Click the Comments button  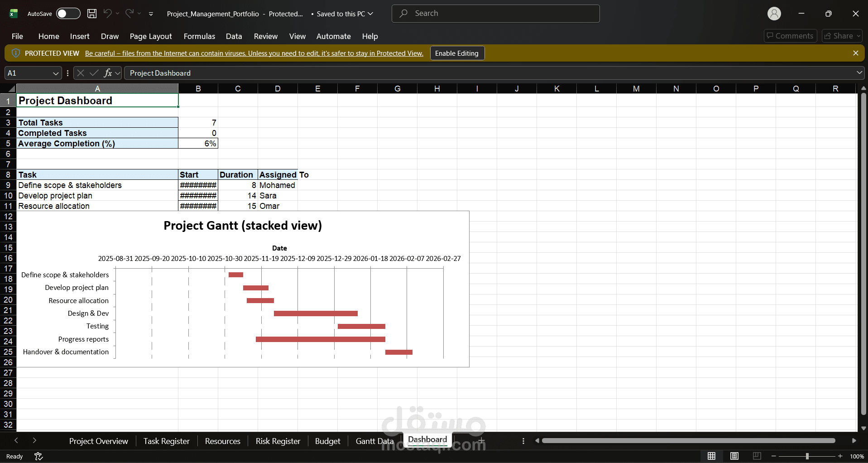(790, 36)
